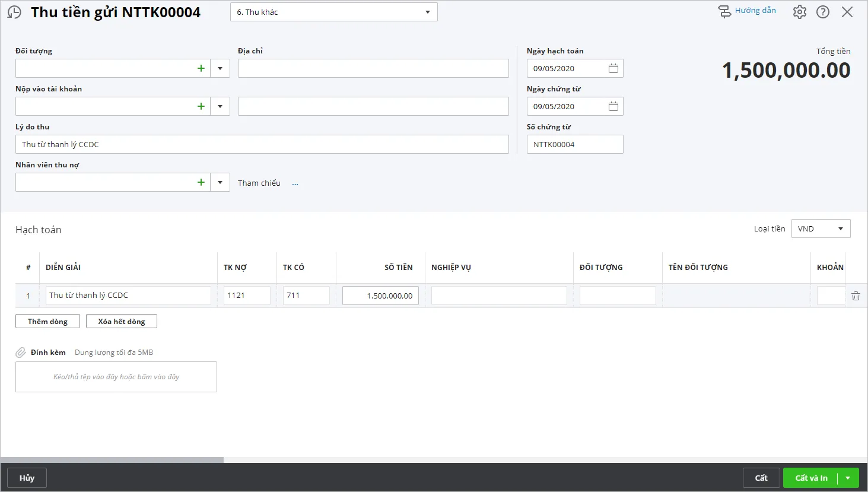Expand the Cất và In arrow options

pyautogui.click(x=848, y=478)
